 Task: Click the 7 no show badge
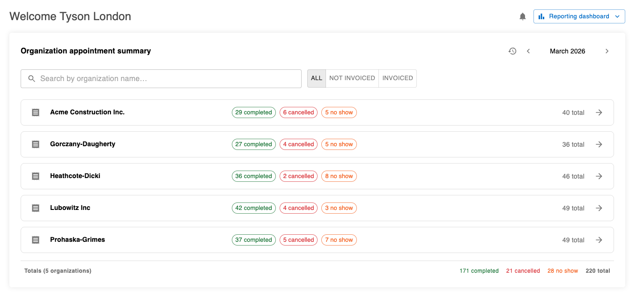[x=339, y=240]
